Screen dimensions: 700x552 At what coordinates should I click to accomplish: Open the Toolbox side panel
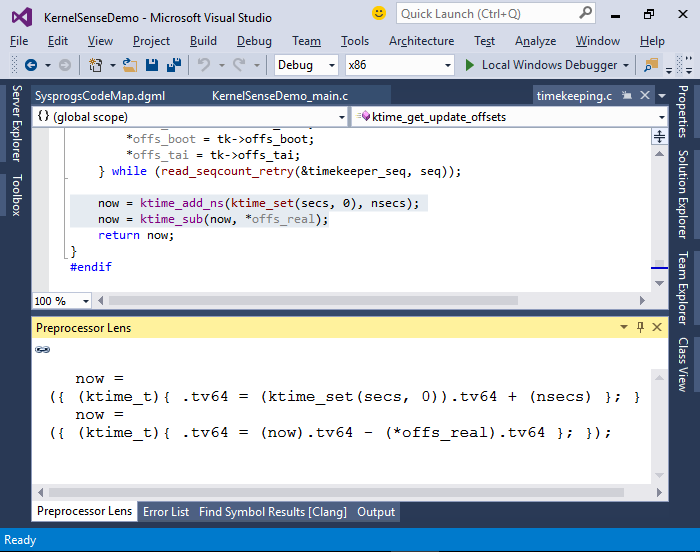coord(17,195)
